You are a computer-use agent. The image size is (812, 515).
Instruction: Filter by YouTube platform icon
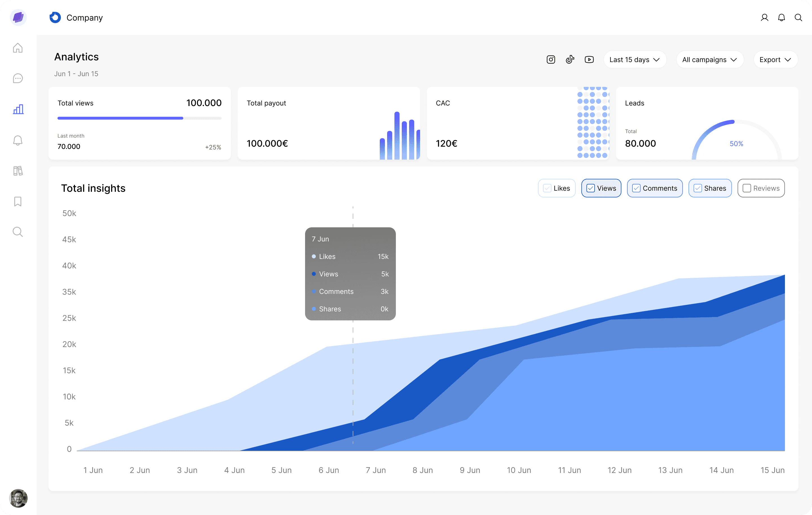pyautogui.click(x=589, y=60)
